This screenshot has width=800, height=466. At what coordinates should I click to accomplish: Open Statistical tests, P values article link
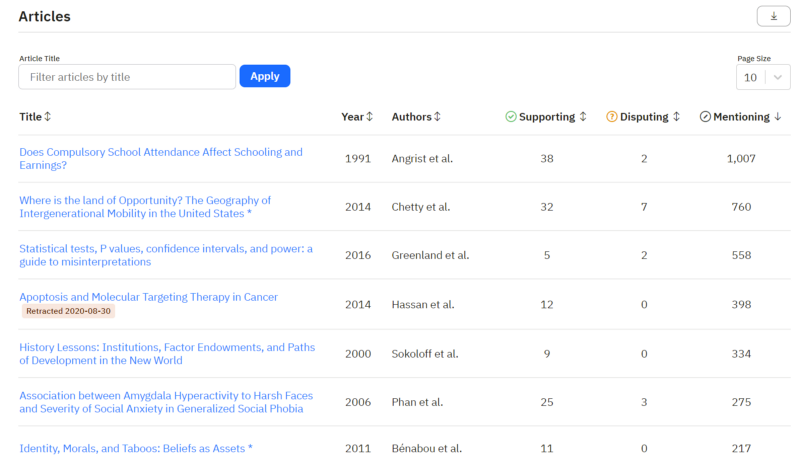[x=165, y=255]
